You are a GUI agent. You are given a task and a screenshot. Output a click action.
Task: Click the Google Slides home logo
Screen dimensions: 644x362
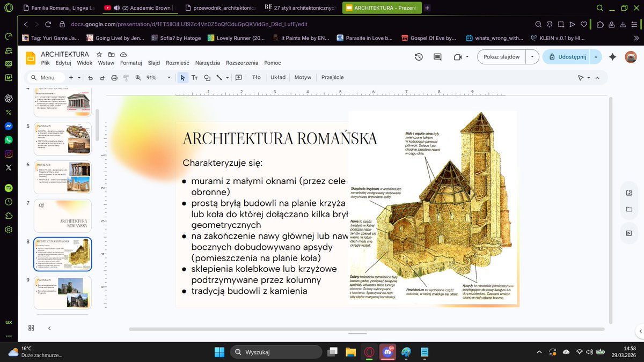(x=31, y=57)
